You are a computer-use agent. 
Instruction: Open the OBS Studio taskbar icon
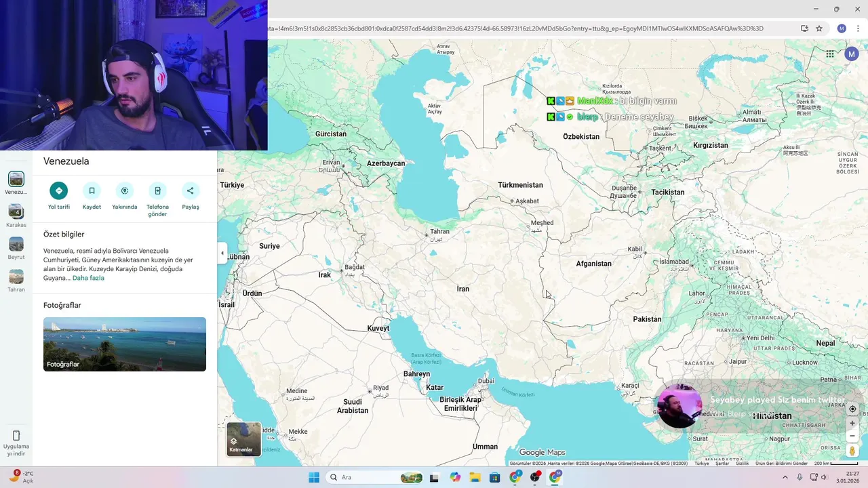(535, 477)
